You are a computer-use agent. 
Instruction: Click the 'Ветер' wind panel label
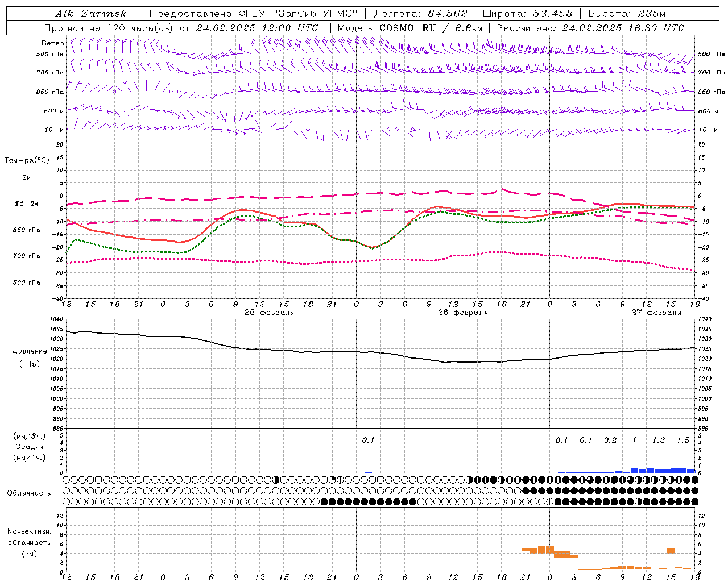pyautogui.click(x=52, y=43)
